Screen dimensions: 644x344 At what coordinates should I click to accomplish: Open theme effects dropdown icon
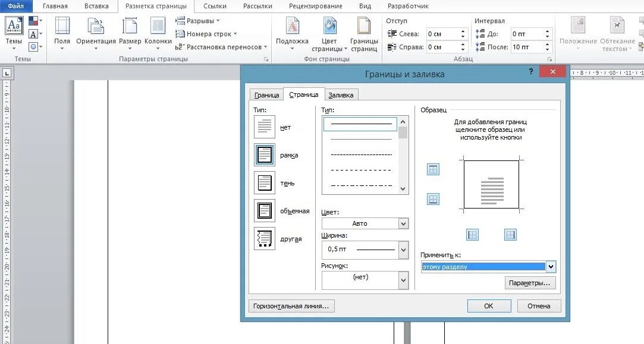click(x=35, y=46)
